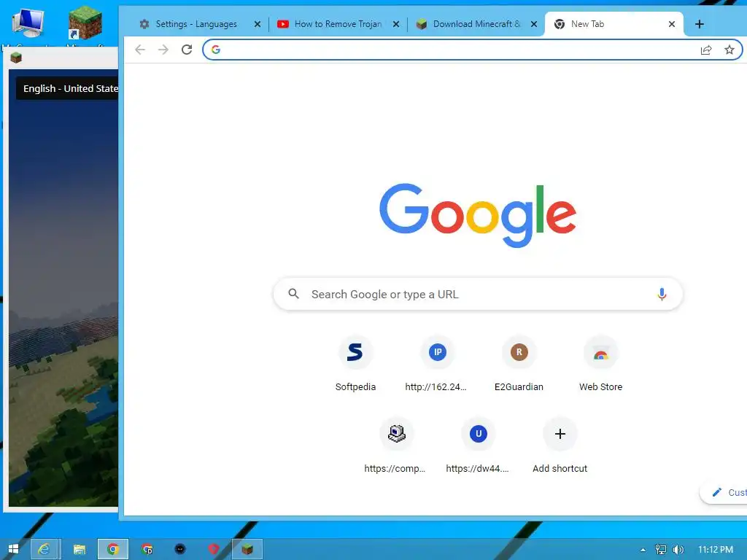
Task: Open the volume control in system tray
Action: pos(678,550)
